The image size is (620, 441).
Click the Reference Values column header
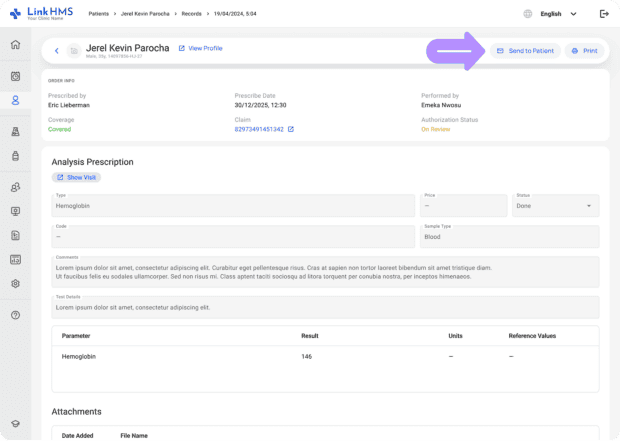532,336
